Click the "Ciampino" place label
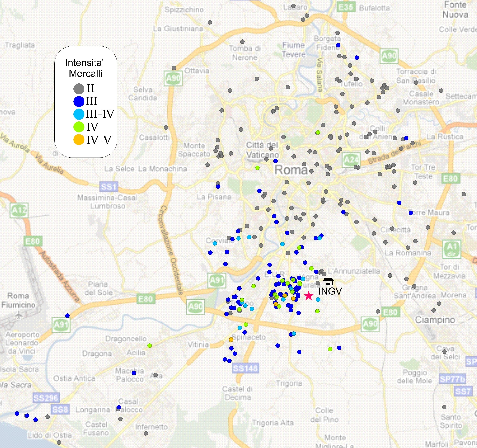This screenshot has height=448, width=477. [x=435, y=320]
